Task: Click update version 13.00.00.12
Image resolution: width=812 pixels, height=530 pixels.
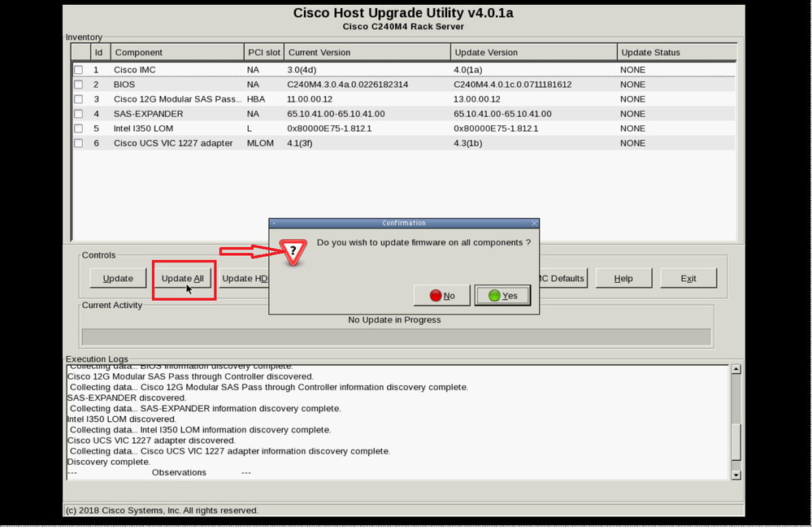Action: tap(477, 99)
